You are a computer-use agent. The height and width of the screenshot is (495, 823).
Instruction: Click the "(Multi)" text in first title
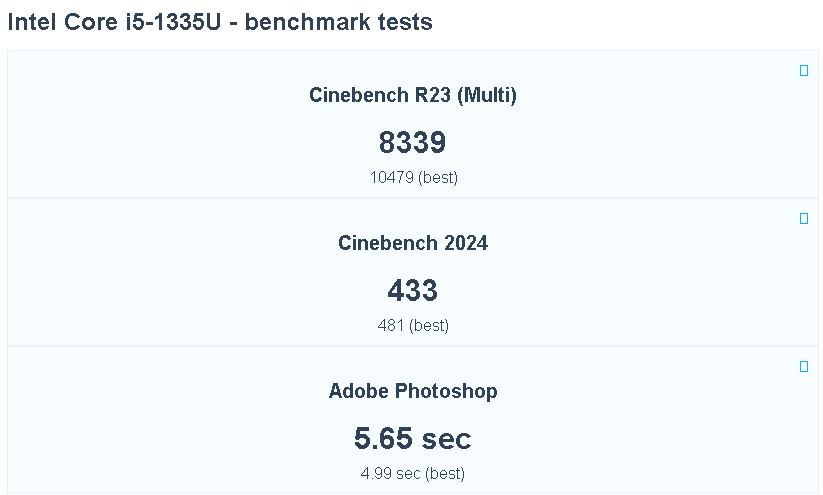click(486, 96)
